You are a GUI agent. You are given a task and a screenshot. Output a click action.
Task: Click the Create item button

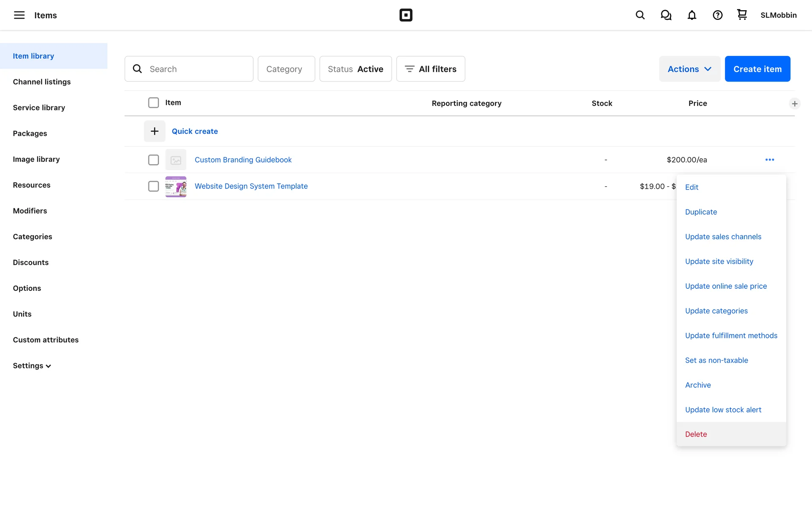coord(757,69)
